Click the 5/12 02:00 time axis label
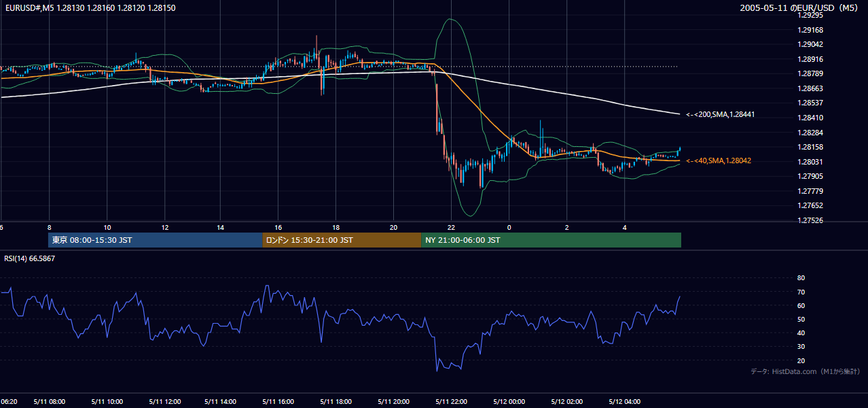Screen dimensions: 868x408 tap(567, 402)
